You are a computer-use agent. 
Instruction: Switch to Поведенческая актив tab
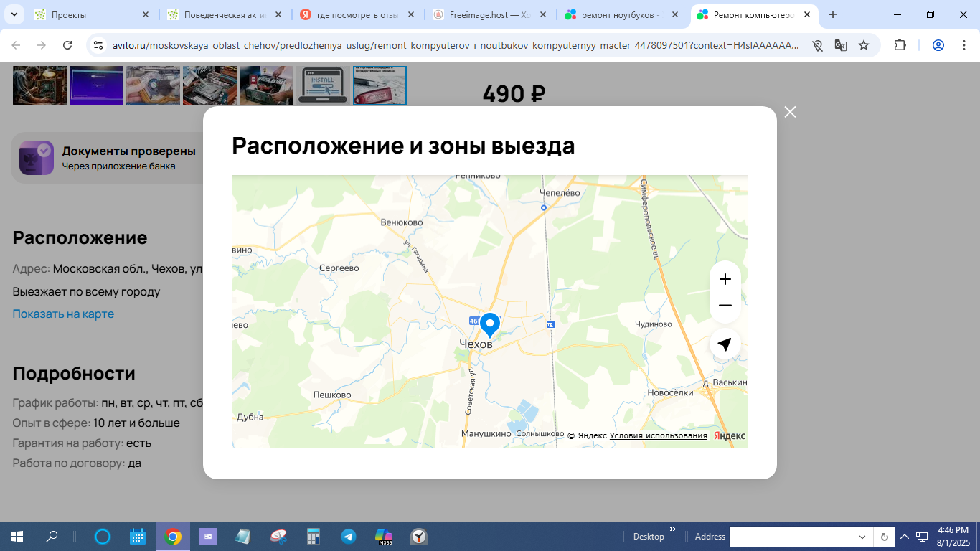pyautogui.click(x=225, y=14)
